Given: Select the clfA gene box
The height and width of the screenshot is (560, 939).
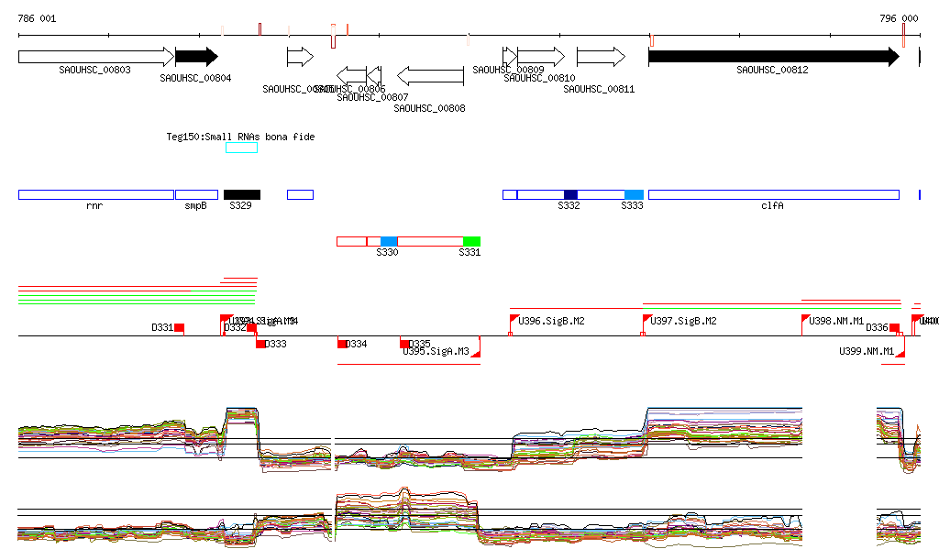Looking at the screenshot, I should pos(774,194).
